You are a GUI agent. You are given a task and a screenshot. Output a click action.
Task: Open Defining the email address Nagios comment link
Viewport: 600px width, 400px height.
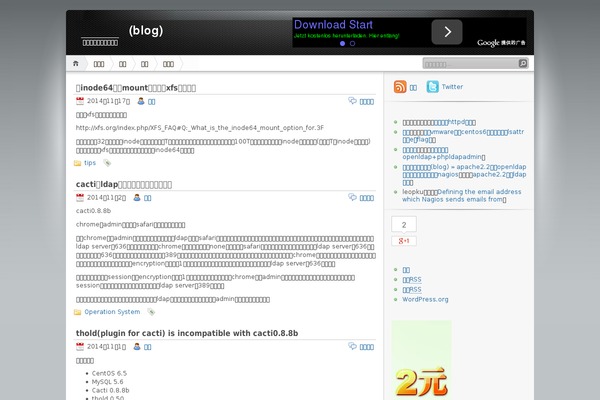pyautogui.click(x=461, y=196)
